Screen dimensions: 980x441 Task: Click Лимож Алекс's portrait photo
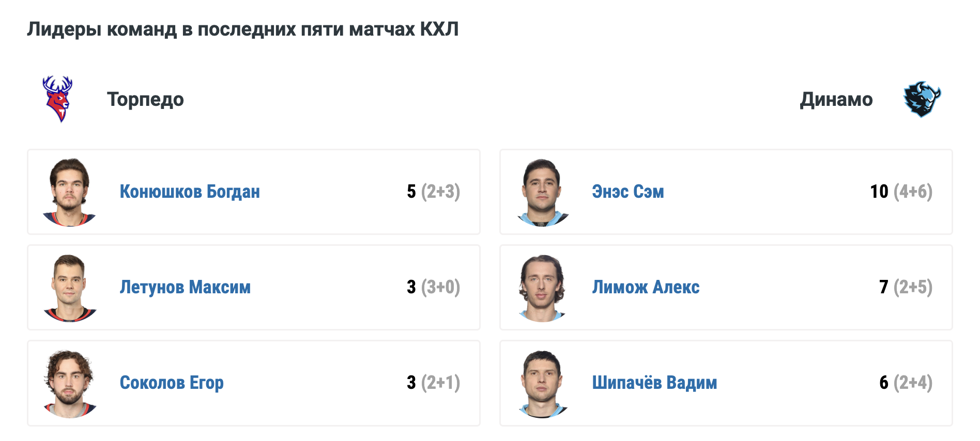[x=542, y=288]
